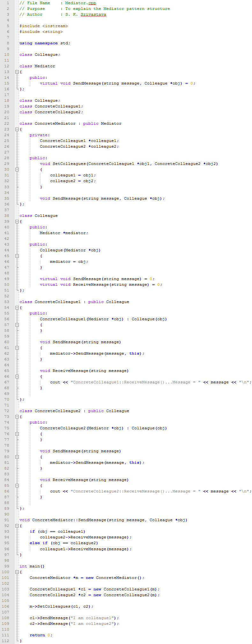
Task: Click 'return 0;' on line 111
Action: click(x=41, y=635)
